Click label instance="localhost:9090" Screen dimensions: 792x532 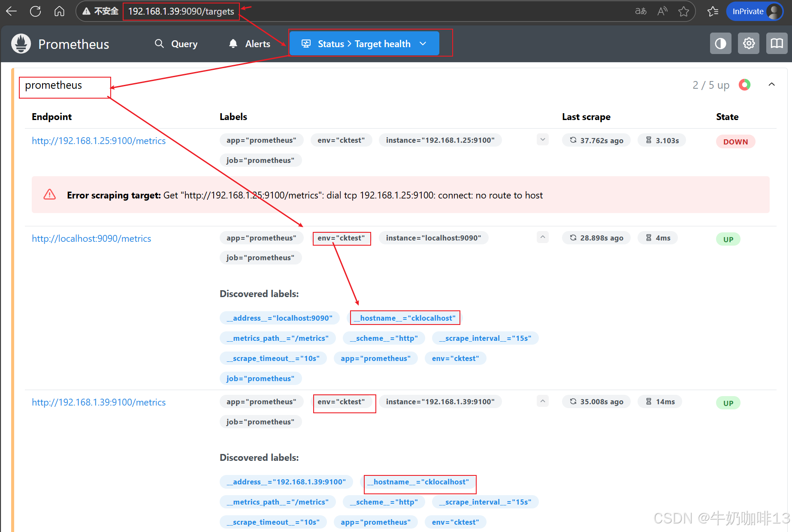(x=433, y=238)
